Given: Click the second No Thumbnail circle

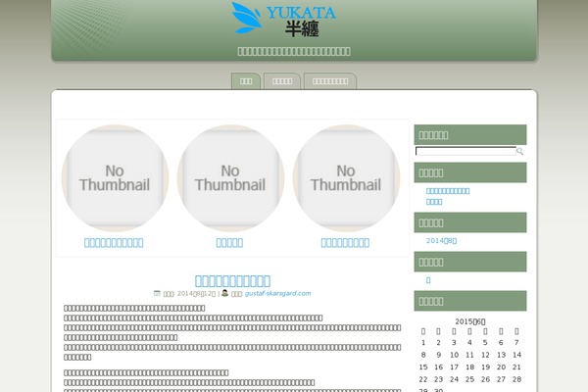Looking at the screenshot, I should pyautogui.click(x=230, y=177).
